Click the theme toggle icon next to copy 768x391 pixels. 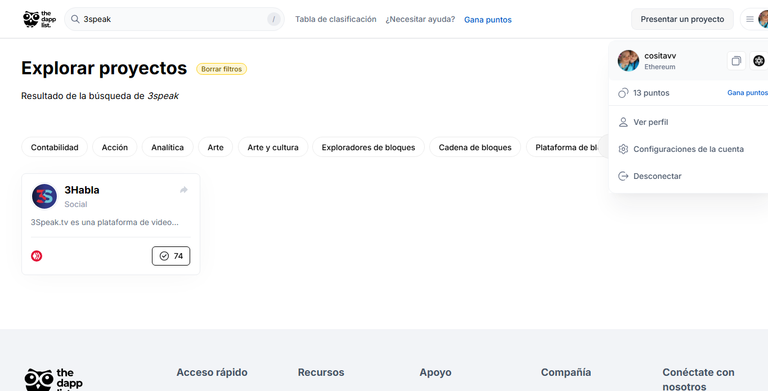pyautogui.click(x=759, y=61)
